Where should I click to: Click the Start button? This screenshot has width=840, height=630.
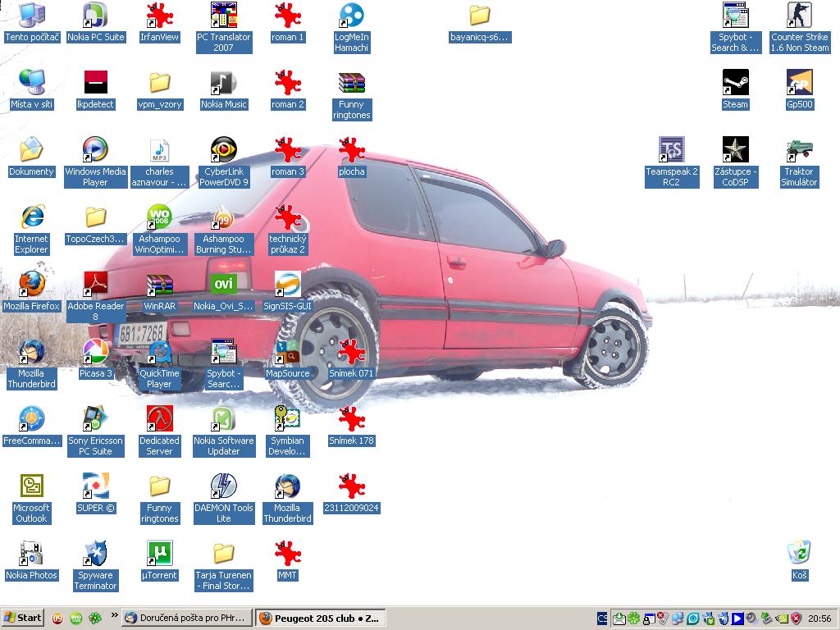click(x=23, y=618)
